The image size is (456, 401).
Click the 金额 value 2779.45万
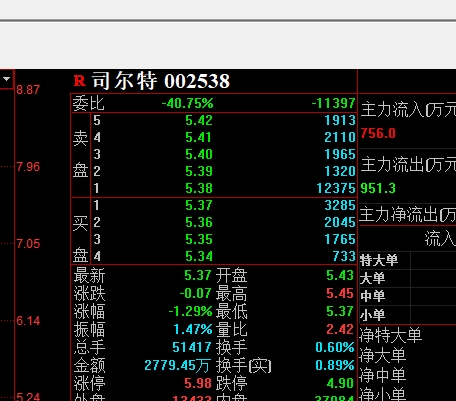pos(177,365)
